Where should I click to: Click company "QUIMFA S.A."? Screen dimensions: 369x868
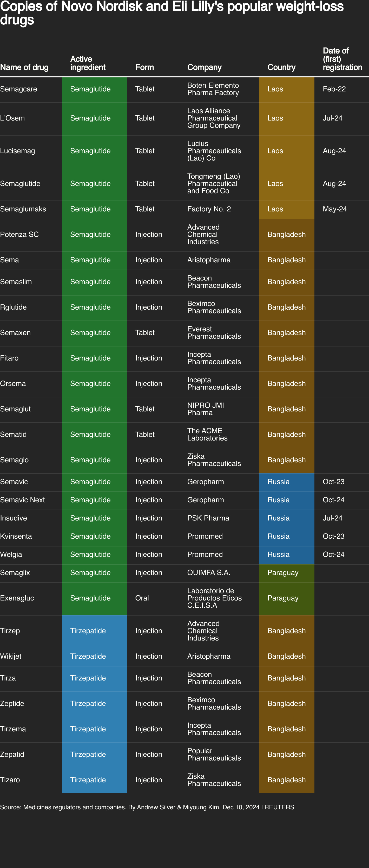pos(209,573)
